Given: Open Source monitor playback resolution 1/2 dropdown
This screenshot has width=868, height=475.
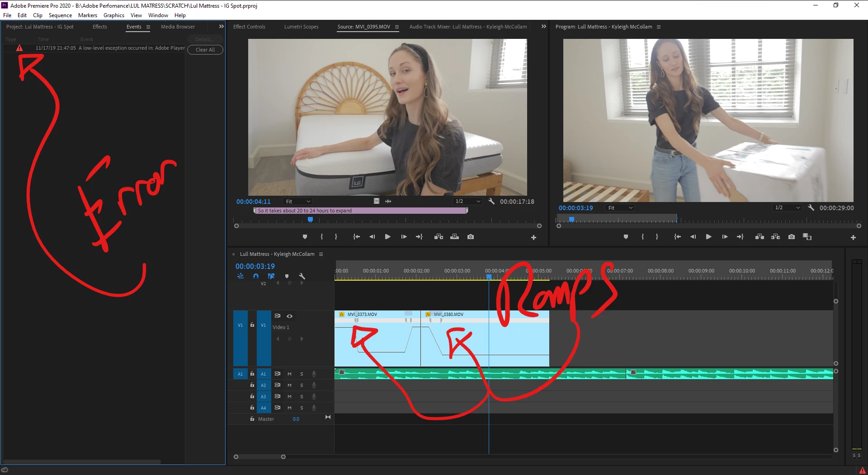Looking at the screenshot, I should click(x=468, y=202).
